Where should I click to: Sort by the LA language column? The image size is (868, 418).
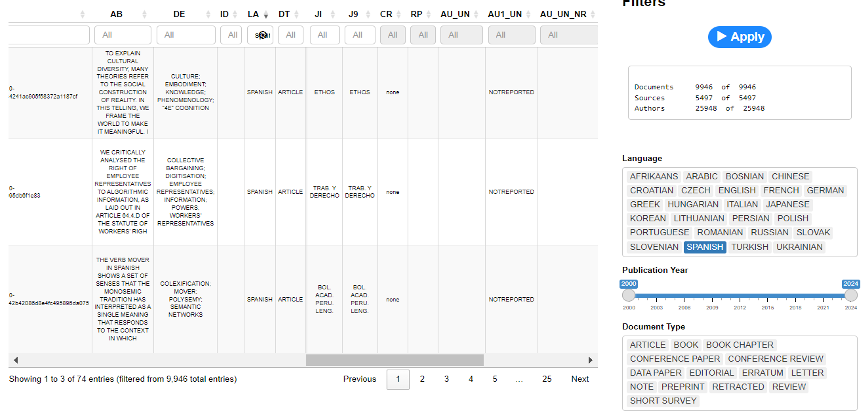click(255, 14)
